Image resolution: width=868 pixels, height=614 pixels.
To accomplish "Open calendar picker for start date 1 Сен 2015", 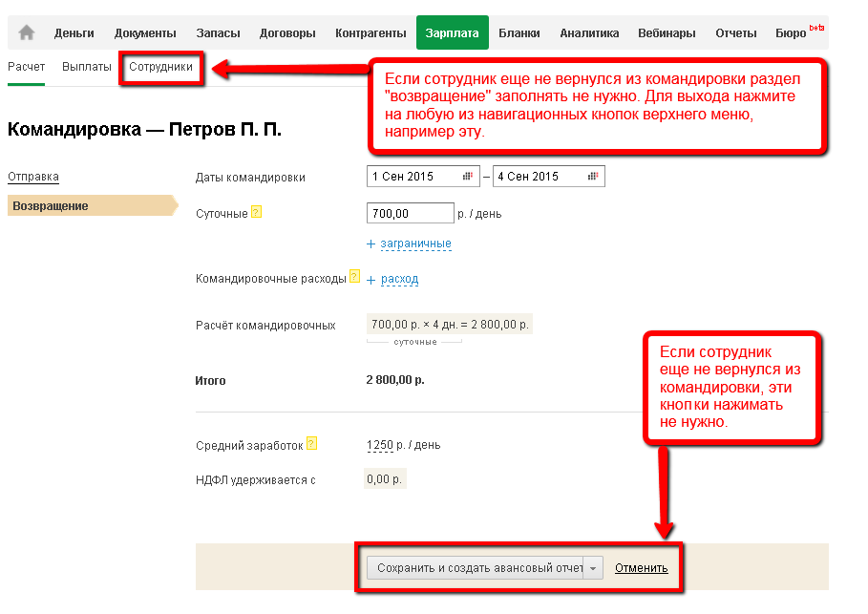I will 468,176.
